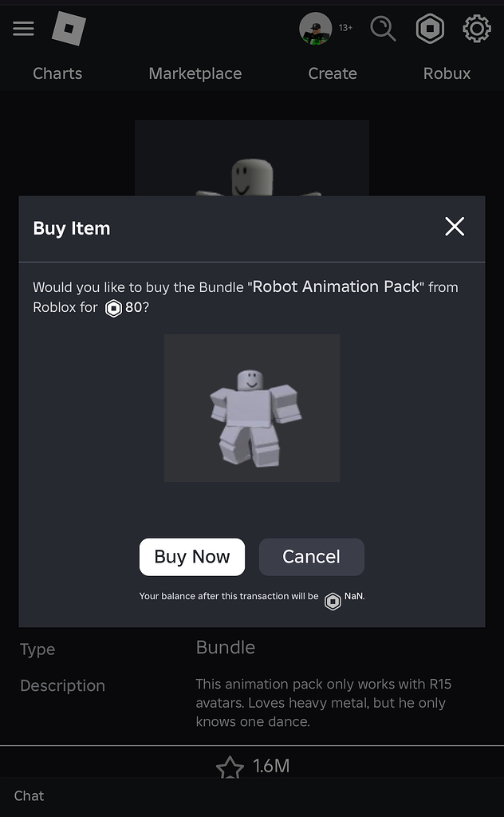Expand the Chat panel
This screenshot has height=817, width=504.
30,795
